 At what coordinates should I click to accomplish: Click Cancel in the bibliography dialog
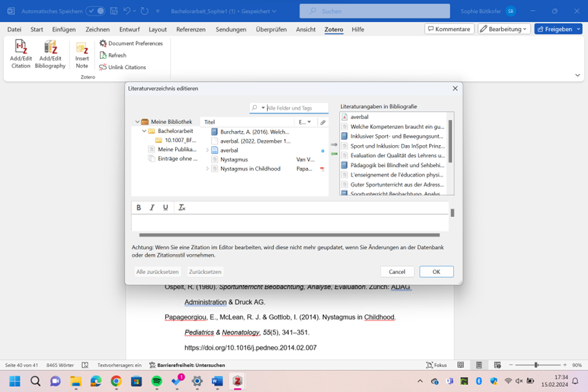[397, 271]
